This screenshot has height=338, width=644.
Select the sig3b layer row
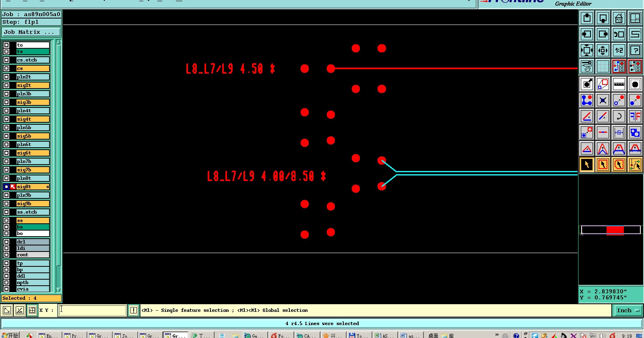(33, 102)
